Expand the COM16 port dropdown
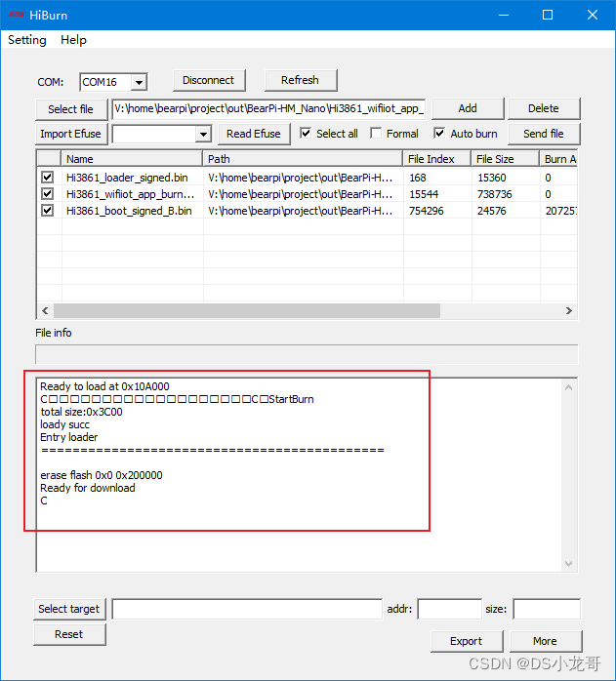This screenshot has height=681, width=616. [x=139, y=82]
